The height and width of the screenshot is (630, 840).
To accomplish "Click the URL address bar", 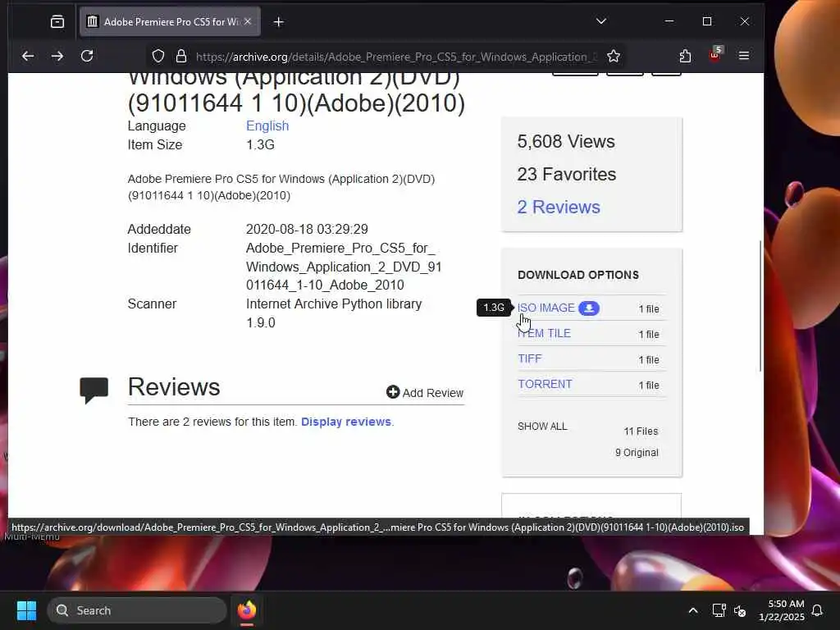I will [x=396, y=57].
